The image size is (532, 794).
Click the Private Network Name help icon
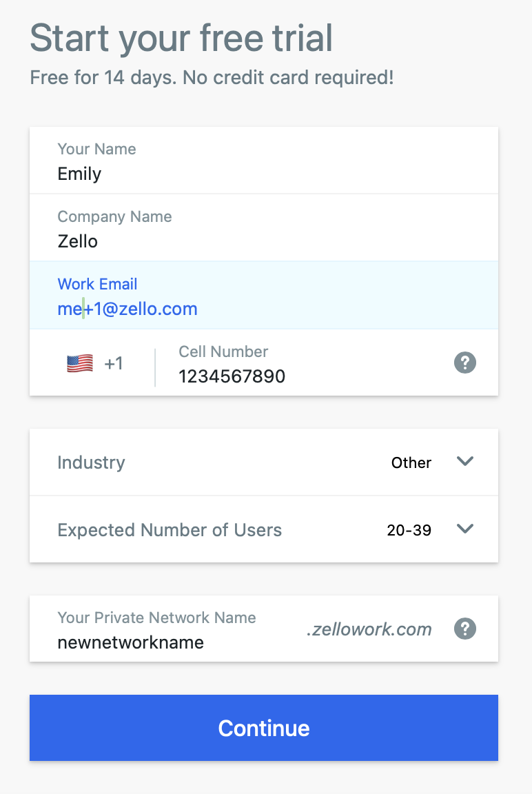[x=464, y=629]
